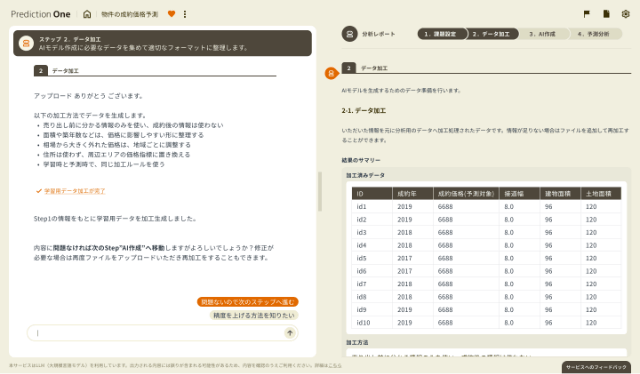
Task: Switch to step 3. AI作成
Action: tap(543, 34)
